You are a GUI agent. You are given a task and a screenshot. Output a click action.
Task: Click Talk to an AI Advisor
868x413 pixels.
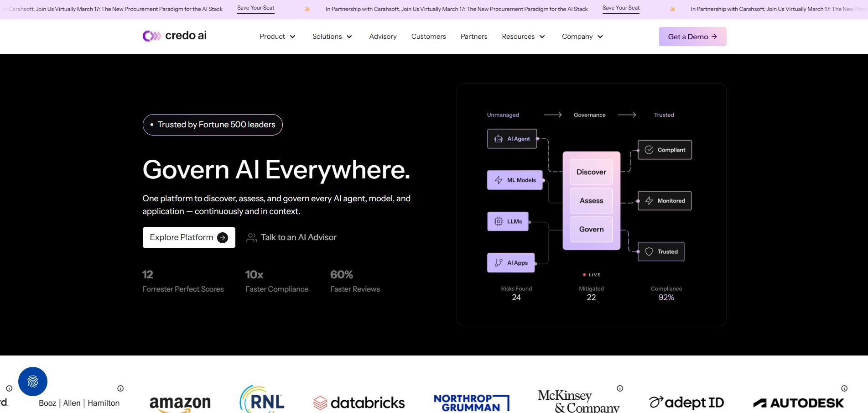coord(299,237)
